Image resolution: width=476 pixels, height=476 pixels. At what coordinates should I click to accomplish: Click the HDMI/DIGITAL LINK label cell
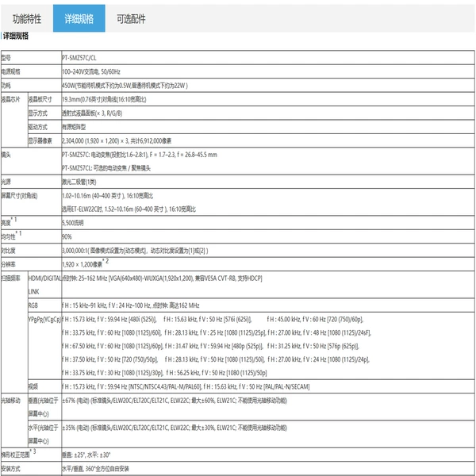44,285
